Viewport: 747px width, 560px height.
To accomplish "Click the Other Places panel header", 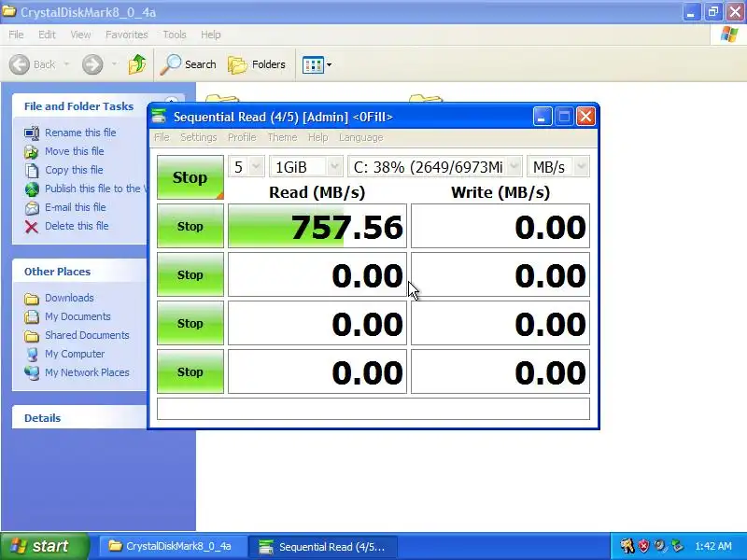I will (x=80, y=272).
